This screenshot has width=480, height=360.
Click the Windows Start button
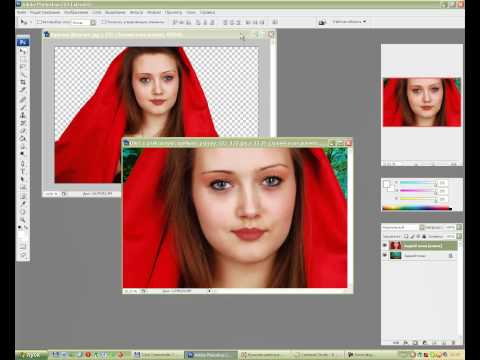tap(32, 355)
